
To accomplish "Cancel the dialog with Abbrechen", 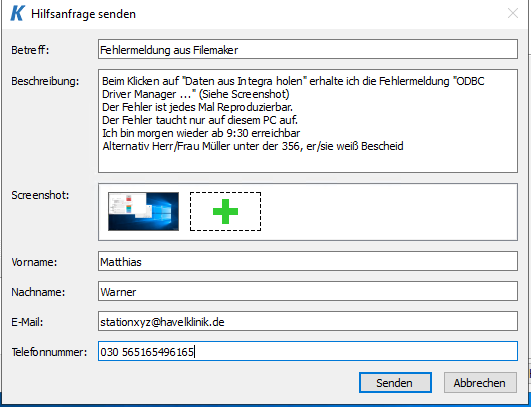I will [x=480, y=383].
